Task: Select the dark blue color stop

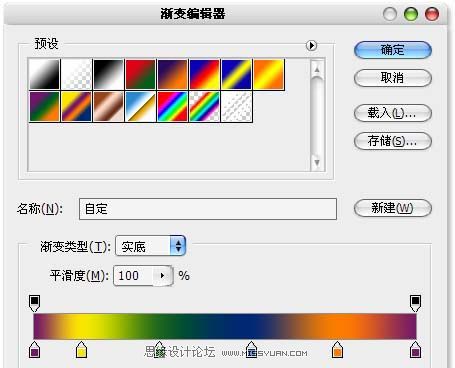Action: tap(251, 350)
